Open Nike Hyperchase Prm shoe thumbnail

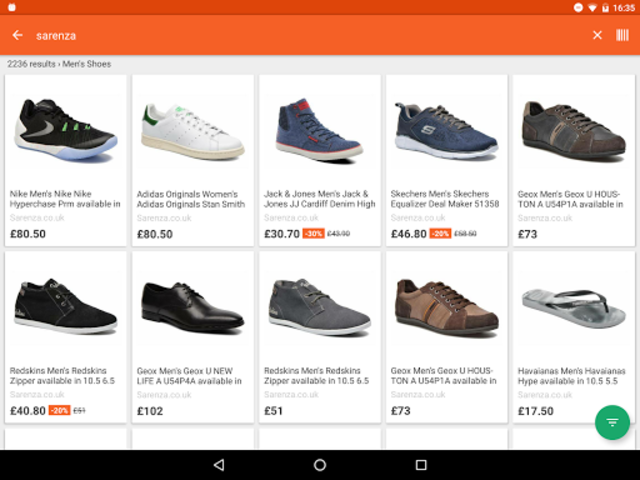[x=66, y=129]
